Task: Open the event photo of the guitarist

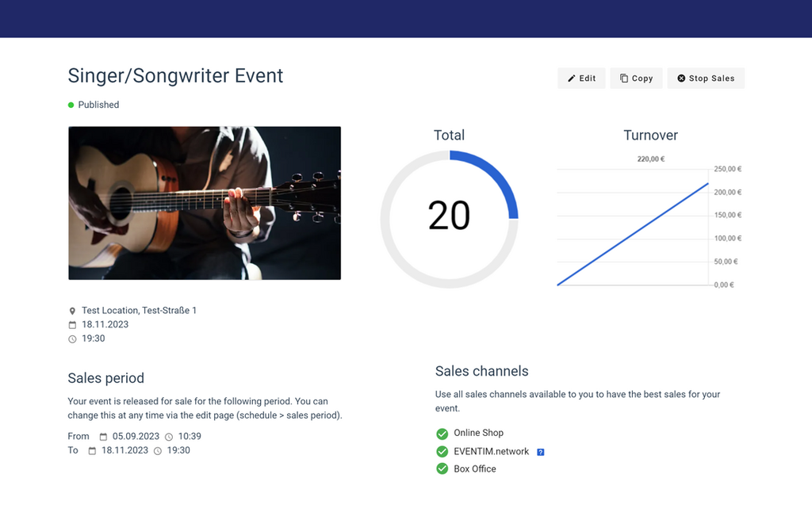Action: [204, 203]
